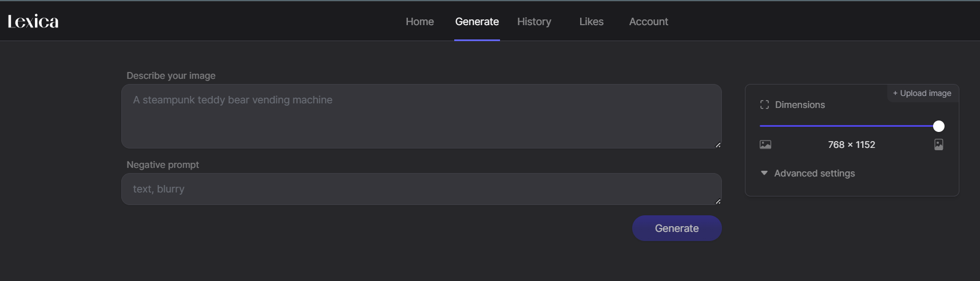Click the Lexica logo

(x=33, y=22)
